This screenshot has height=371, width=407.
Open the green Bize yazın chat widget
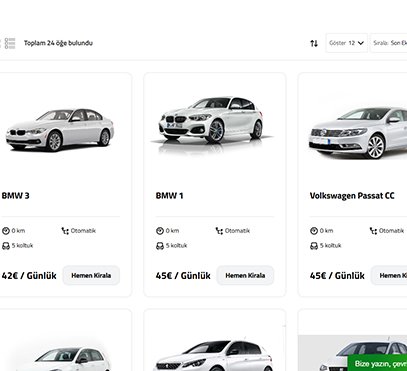(x=377, y=363)
